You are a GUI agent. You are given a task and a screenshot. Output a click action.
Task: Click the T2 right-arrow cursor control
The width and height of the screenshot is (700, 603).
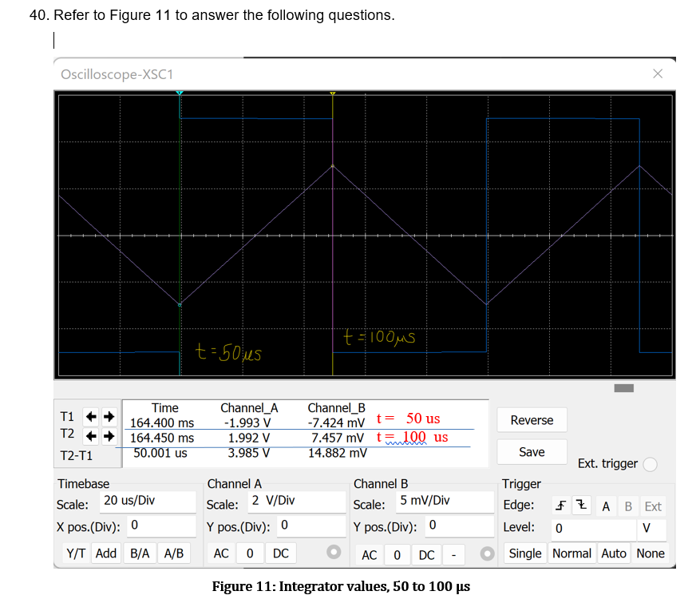coord(108,436)
